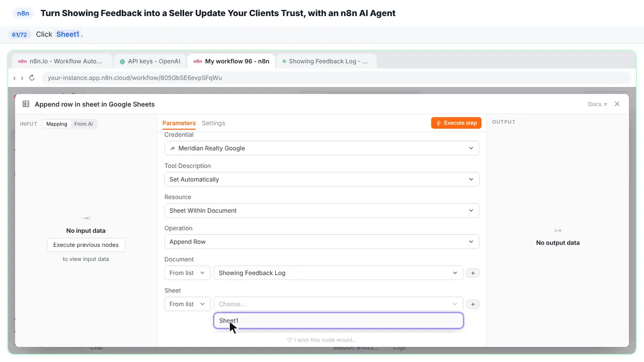Click the Execute step button
Image resolution: width=644 pixels, height=362 pixels.
pyautogui.click(x=456, y=123)
